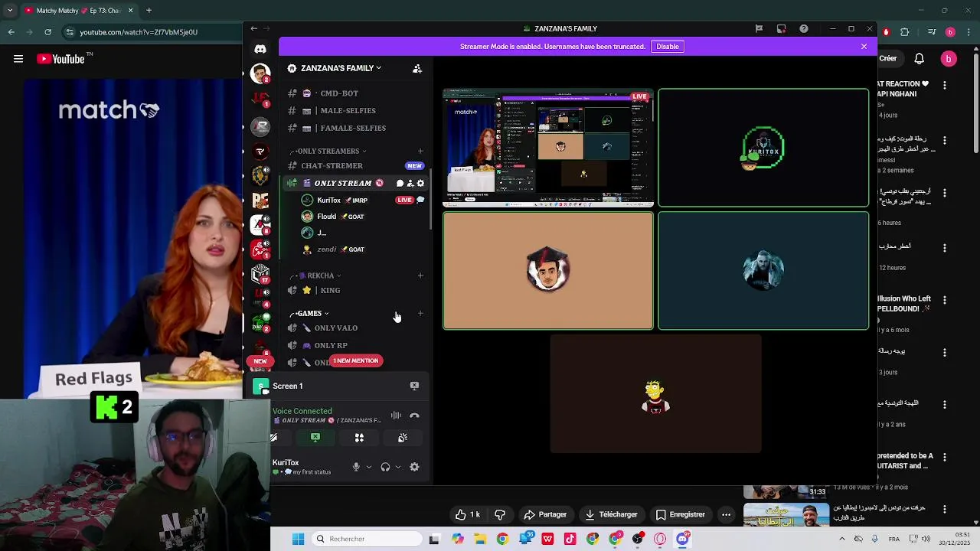Open Discord user settings gear
The width and height of the screenshot is (980, 551).
[414, 467]
